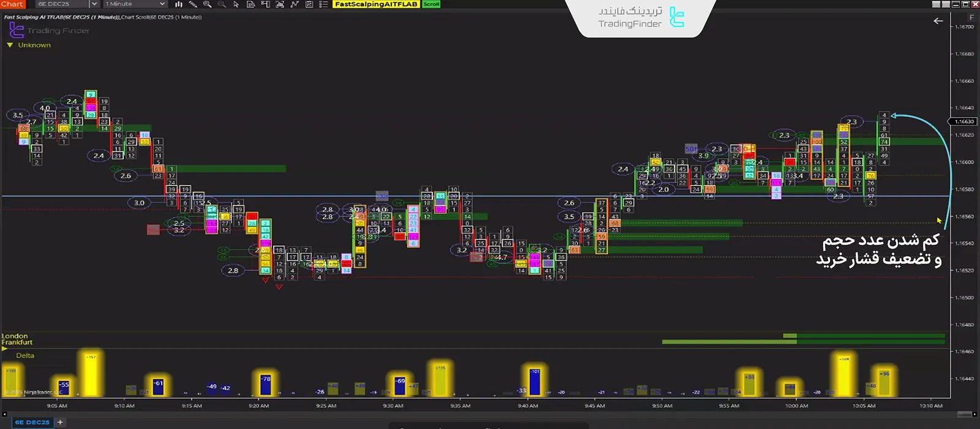Click the Chart label in top-left corner
This screenshot has height=429, width=980.
coord(12,4)
